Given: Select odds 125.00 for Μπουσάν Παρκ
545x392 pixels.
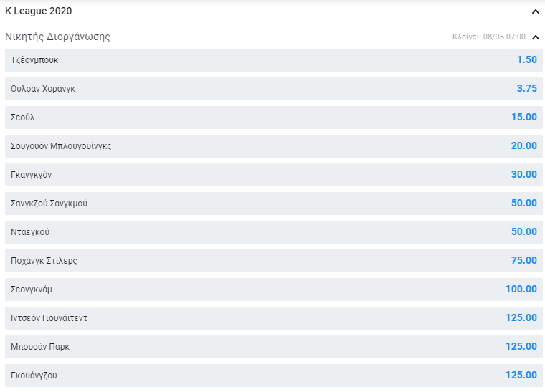Looking at the screenshot, I should pos(521,347).
